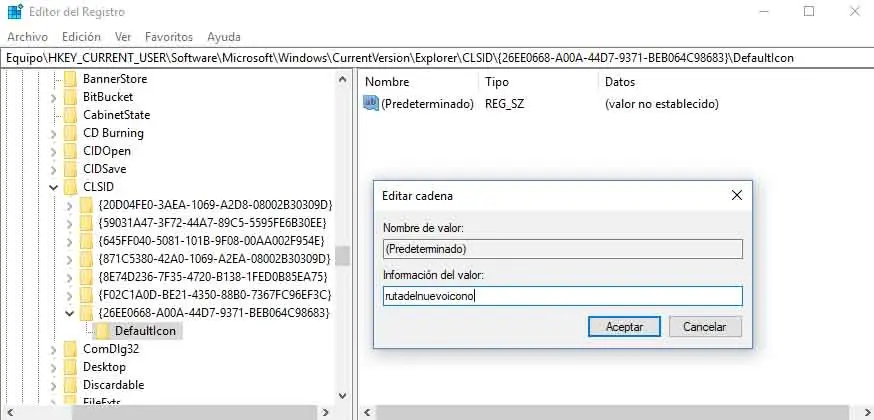Click the REG_SZ type cell
The image size is (874, 420).
pos(504,104)
